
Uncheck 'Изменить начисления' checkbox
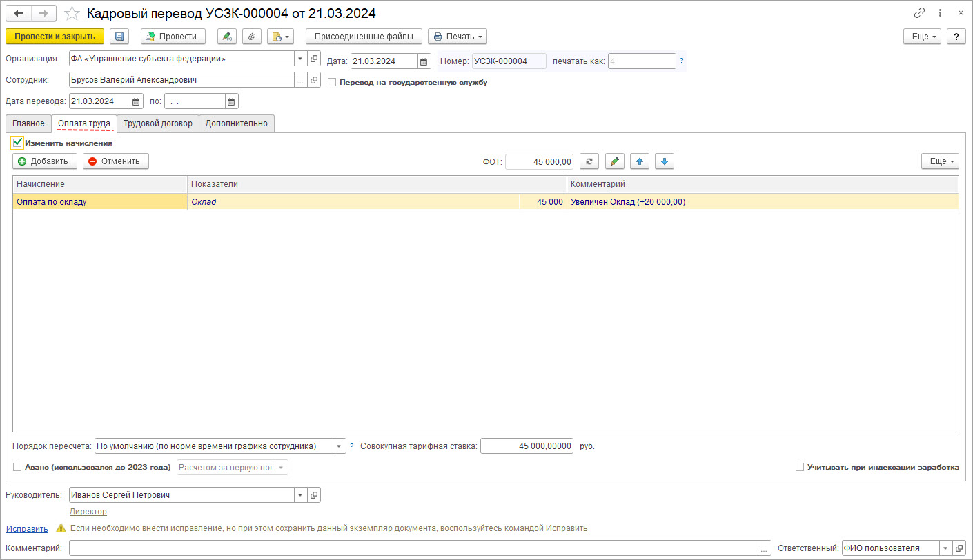coord(18,143)
